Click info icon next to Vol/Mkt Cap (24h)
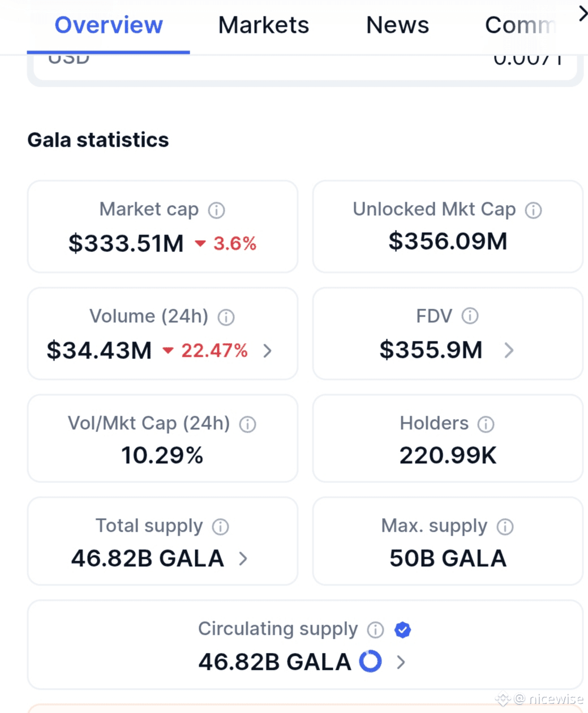This screenshot has width=588, height=713. (x=247, y=424)
